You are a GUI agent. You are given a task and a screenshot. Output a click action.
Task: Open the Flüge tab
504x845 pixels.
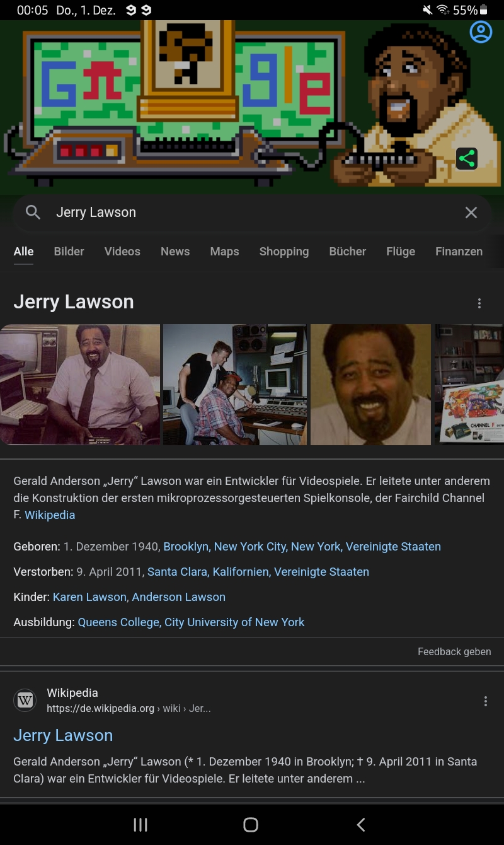tap(401, 252)
